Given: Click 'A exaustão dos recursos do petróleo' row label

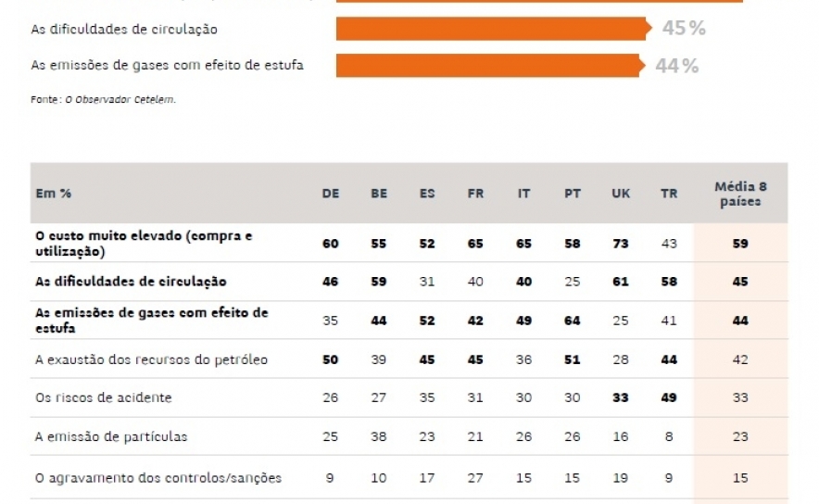Looking at the screenshot, I should pos(150,359).
